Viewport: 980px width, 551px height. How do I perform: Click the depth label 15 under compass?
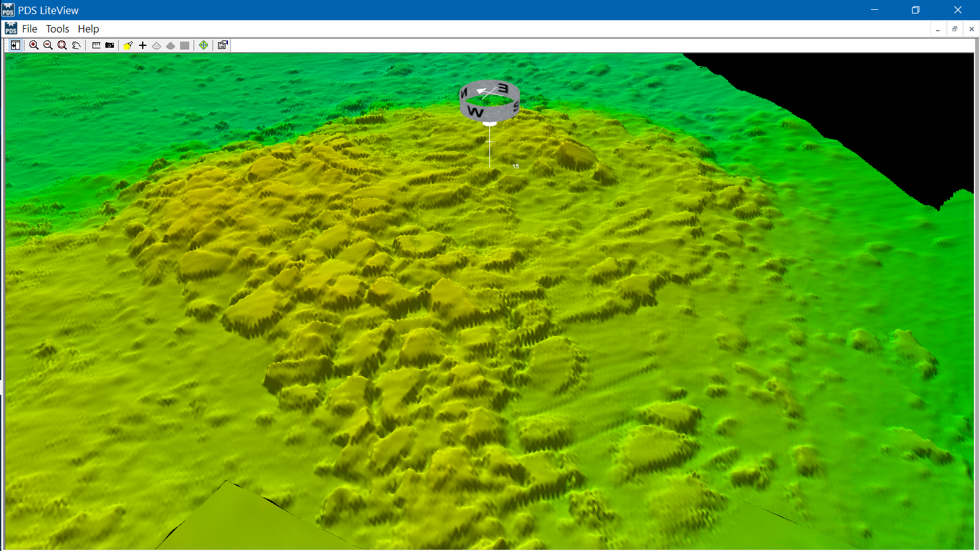[516, 166]
